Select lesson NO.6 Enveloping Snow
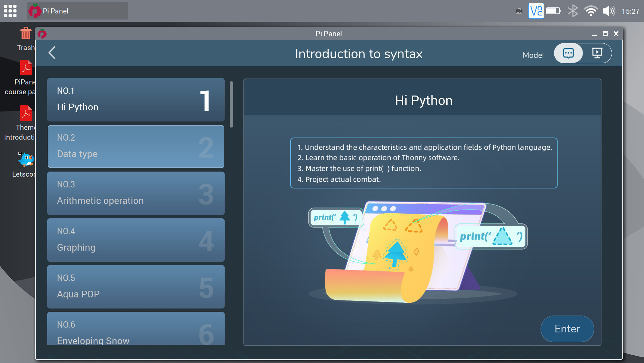This screenshot has height=363, width=644. [136, 328]
